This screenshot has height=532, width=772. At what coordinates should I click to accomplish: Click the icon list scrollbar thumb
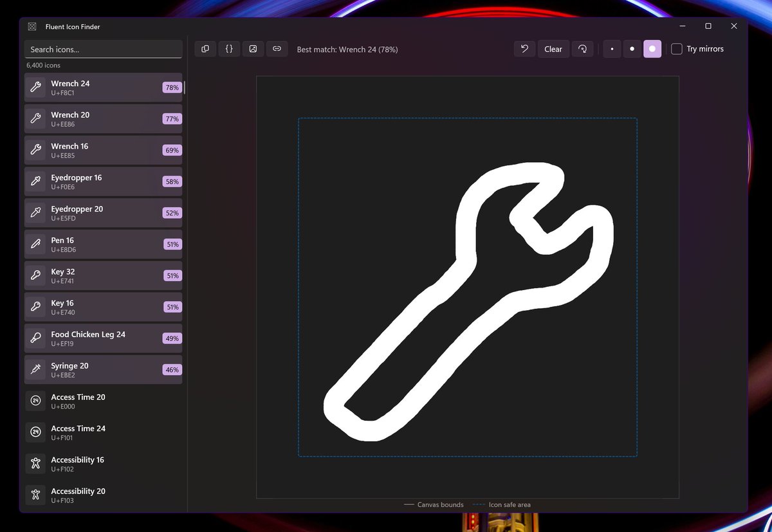point(185,88)
